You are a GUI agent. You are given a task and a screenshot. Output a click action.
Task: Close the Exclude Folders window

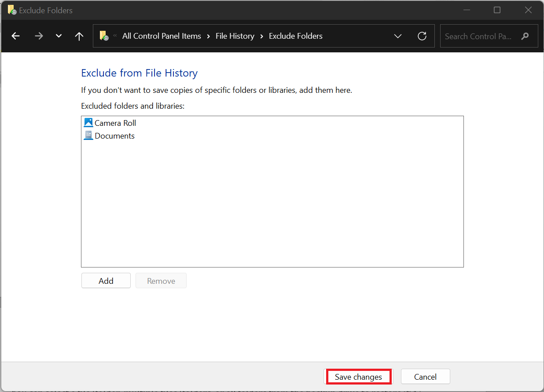[528, 10]
